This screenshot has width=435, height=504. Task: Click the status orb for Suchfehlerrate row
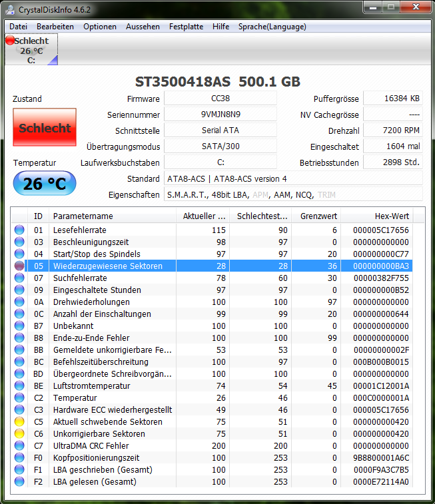[x=19, y=278]
